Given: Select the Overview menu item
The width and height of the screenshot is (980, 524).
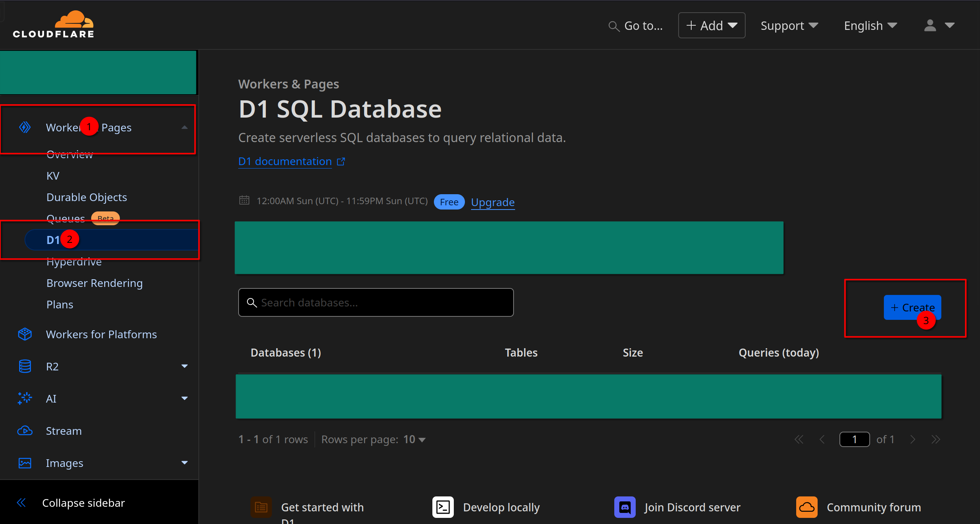Looking at the screenshot, I should [x=70, y=154].
